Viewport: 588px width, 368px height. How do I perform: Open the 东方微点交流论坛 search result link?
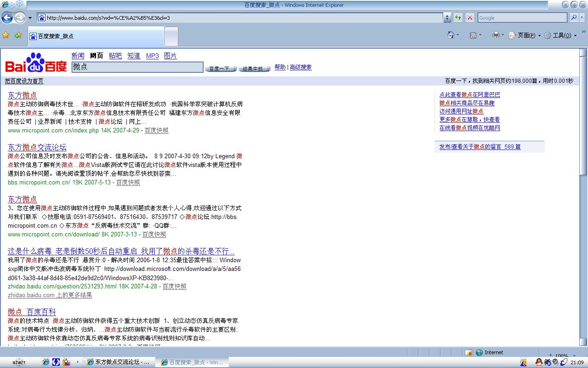pyautogui.click(x=37, y=147)
